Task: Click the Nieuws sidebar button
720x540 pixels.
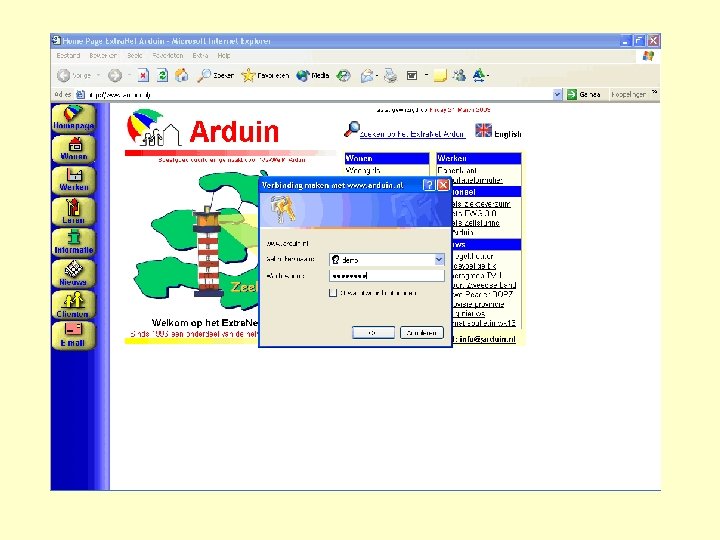Action: (73, 274)
